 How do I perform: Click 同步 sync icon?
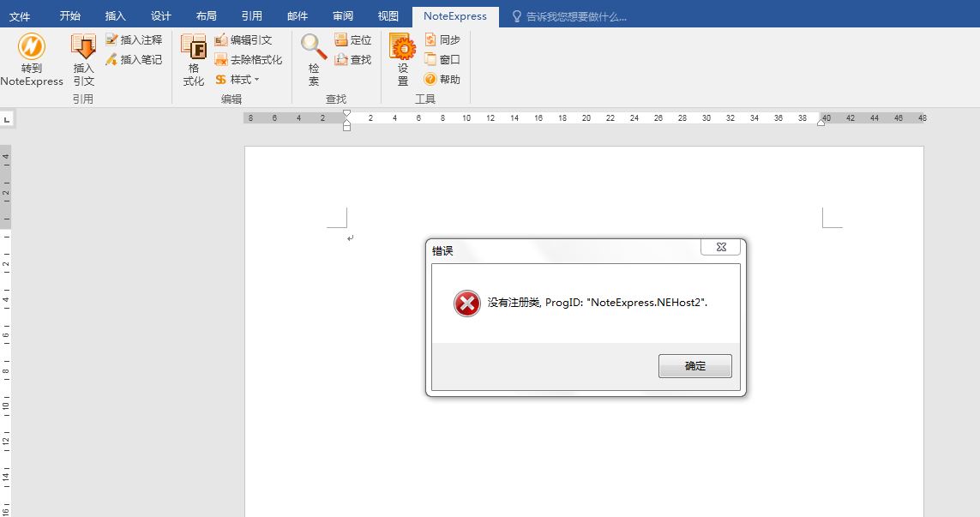click(x=442, y=40)
